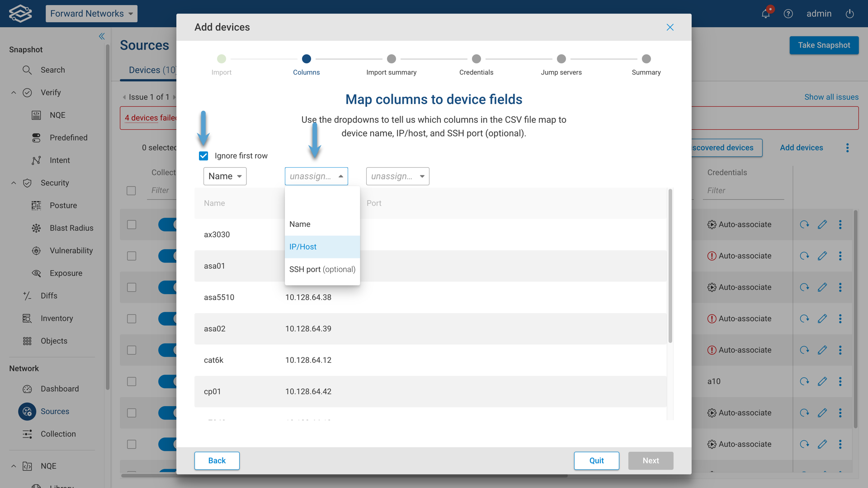Uncheck the Ignore first row checkbox
The width and height of the screenshot is (868, 488).
pos(203,155)
